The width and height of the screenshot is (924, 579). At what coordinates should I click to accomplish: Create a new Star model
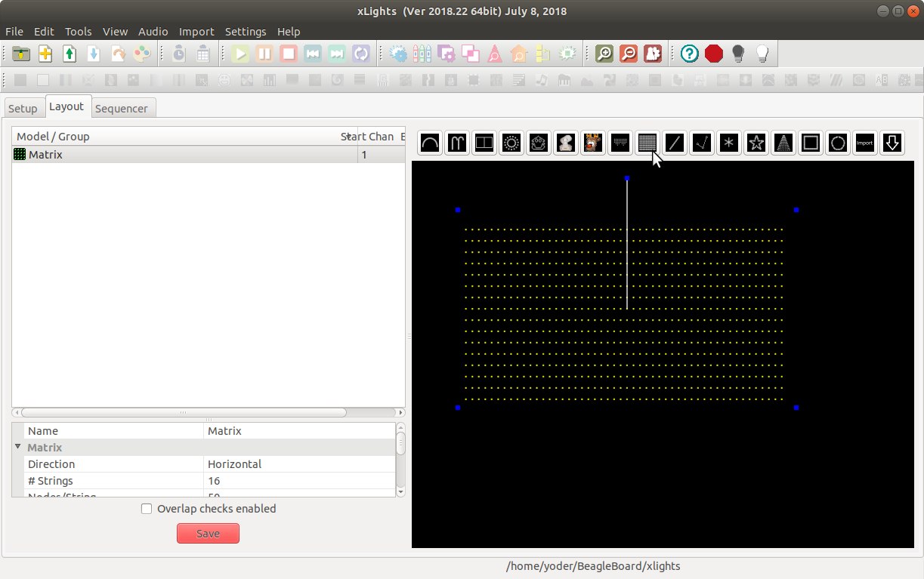tap(756, 143)
